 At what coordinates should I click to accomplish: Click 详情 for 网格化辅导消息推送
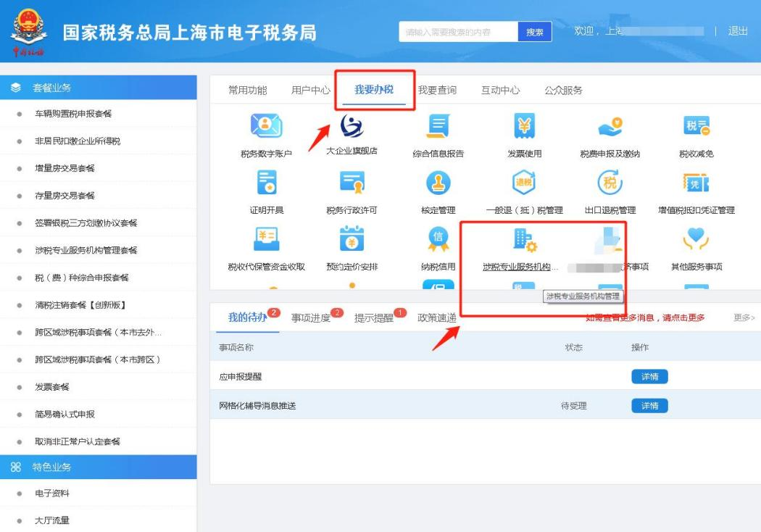tap(649, 406)
